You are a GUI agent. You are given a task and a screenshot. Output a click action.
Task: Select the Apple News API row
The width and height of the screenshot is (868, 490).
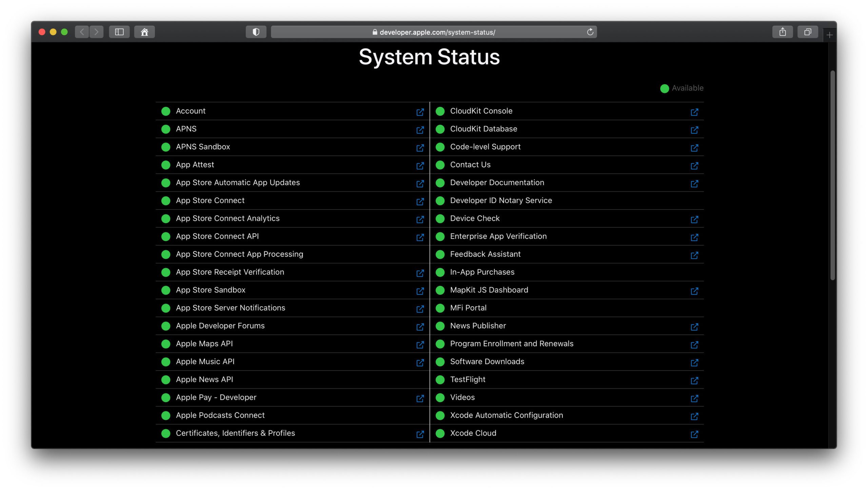(x=292, y=379)
